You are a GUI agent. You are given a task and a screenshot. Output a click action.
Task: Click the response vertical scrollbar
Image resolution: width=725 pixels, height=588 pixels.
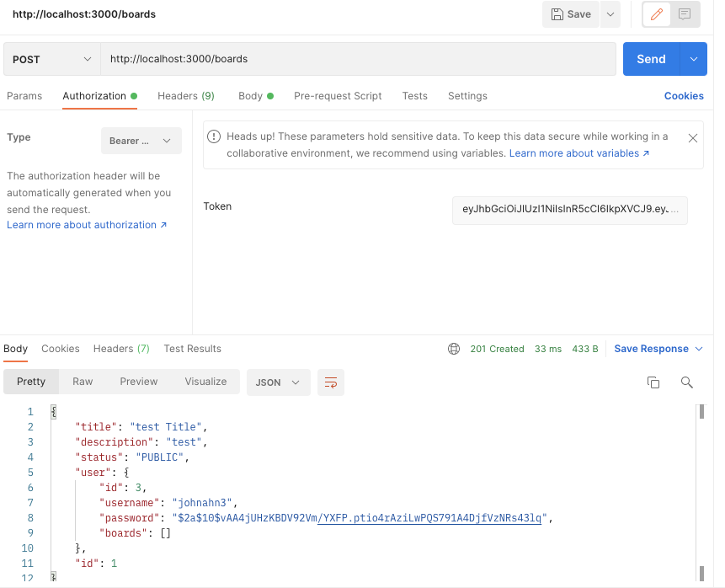tap(701, 493)
